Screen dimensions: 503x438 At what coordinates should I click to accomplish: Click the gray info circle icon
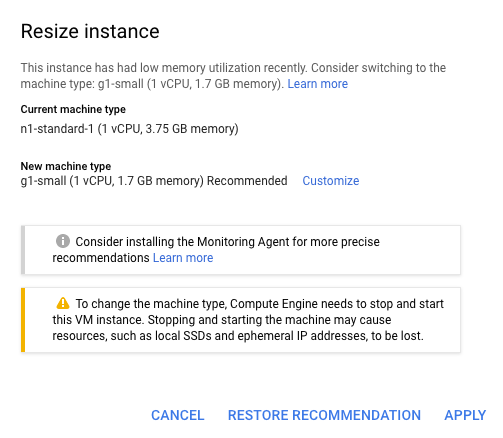click(x=63, y=241)
